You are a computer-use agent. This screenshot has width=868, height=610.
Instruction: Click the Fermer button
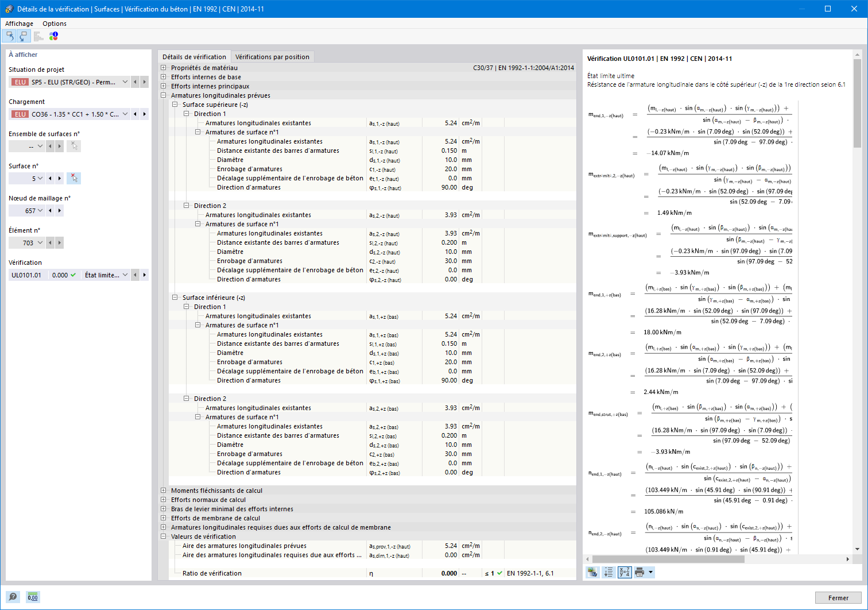[838, 598]
